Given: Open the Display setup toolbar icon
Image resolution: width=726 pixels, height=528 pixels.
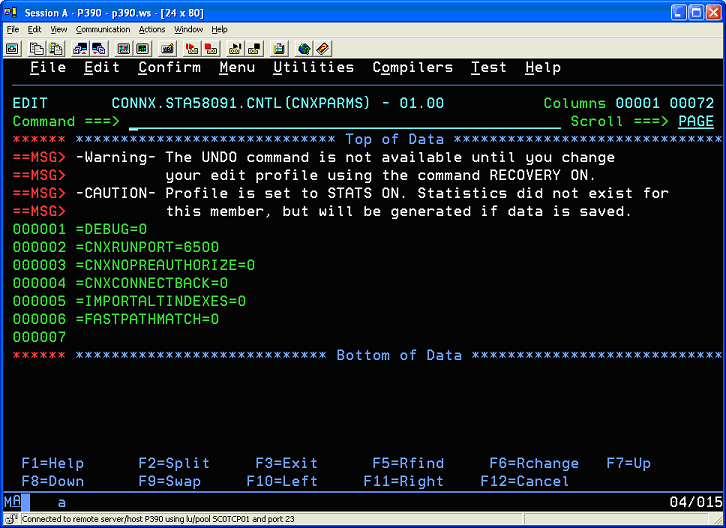Looking at the screenshot, I should [x=124, y=49].
